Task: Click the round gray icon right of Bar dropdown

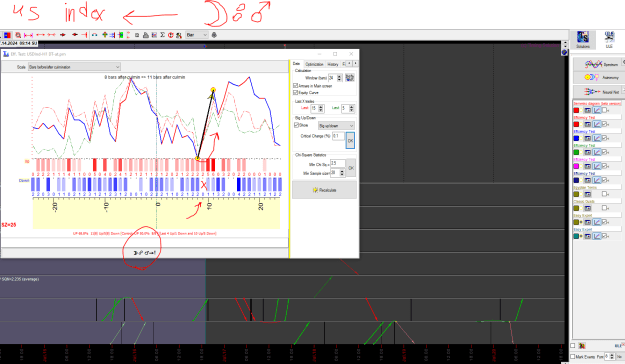Action: [x=214, y=35]
